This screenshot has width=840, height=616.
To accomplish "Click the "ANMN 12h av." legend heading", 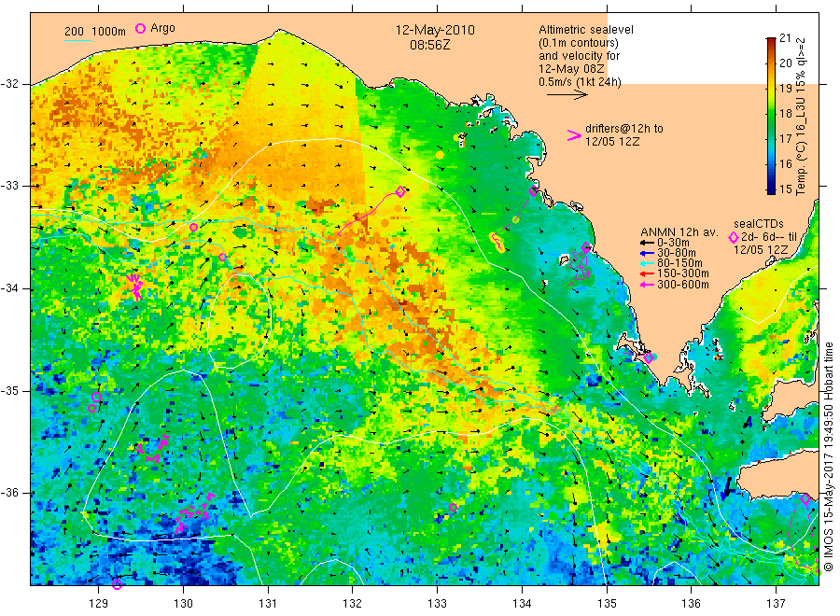I will click(679, 232).
